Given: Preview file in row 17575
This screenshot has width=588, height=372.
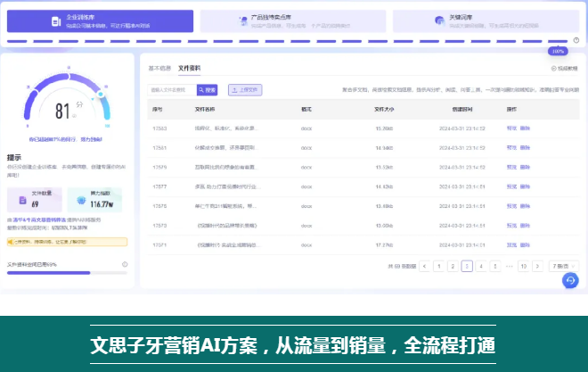Looking at the screenshot, I should coord(511,206).
